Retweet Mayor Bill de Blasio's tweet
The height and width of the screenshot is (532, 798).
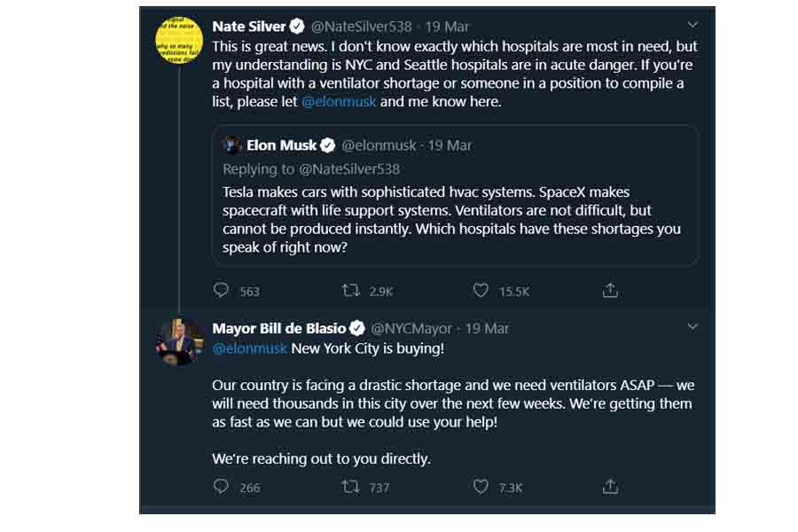(x=351, y=487)
